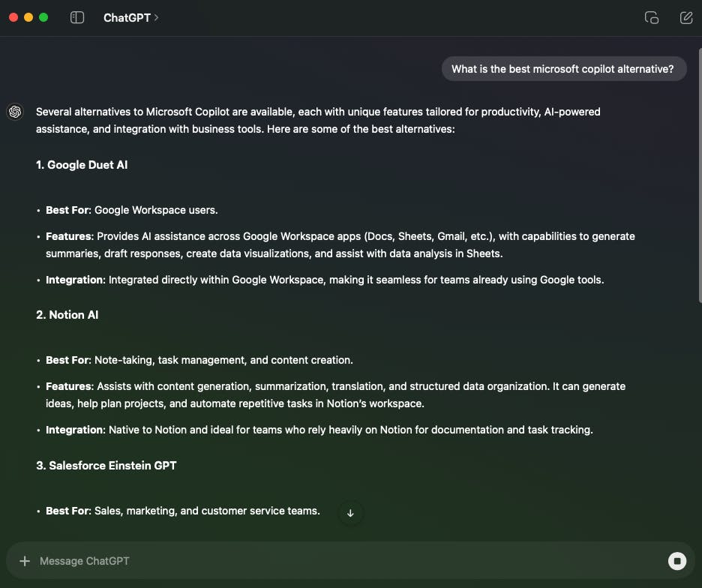Image resolution: width=702 pixels, height=588 pixels.
Task: Click the ChatGPT logo avatar beside response
Action: tap(14, 112)
